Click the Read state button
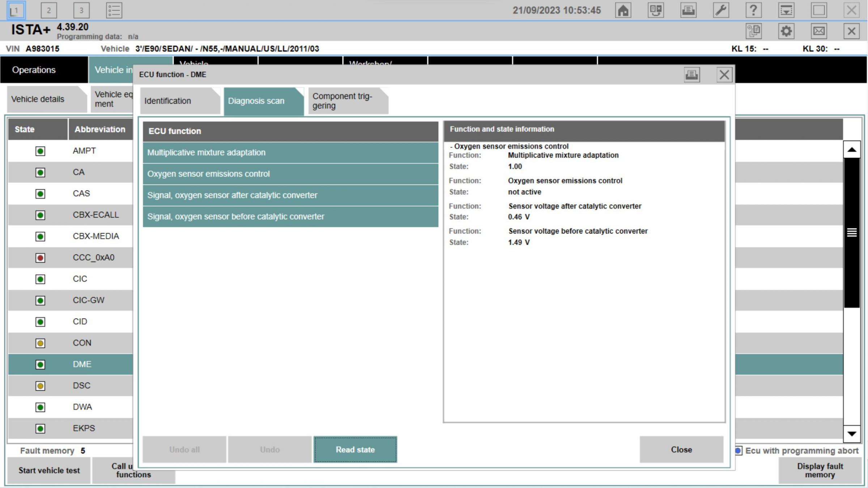Viewport: 868px width, 488px height. (355, 449)
